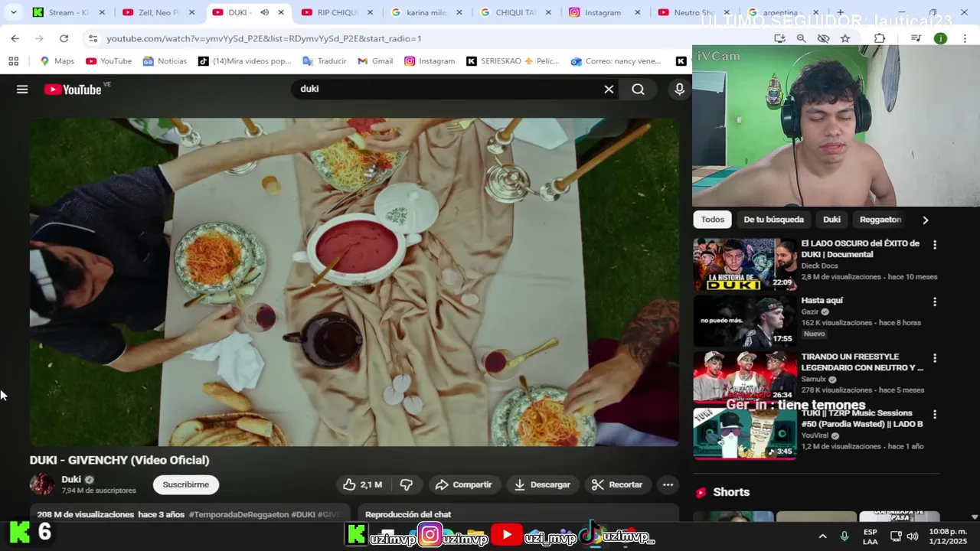This screenshot has width=980, height=551.
Task: Show more filter chips with arrow
Action: click(925, 220)
